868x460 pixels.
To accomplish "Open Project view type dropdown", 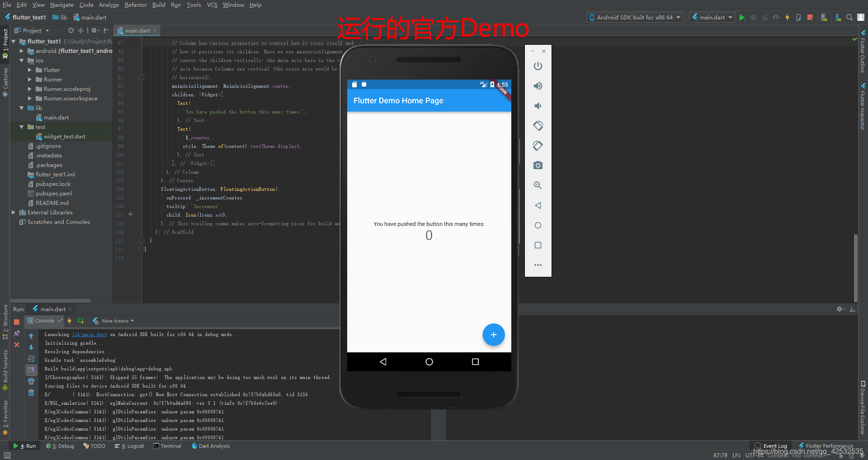I will (32, 30).
